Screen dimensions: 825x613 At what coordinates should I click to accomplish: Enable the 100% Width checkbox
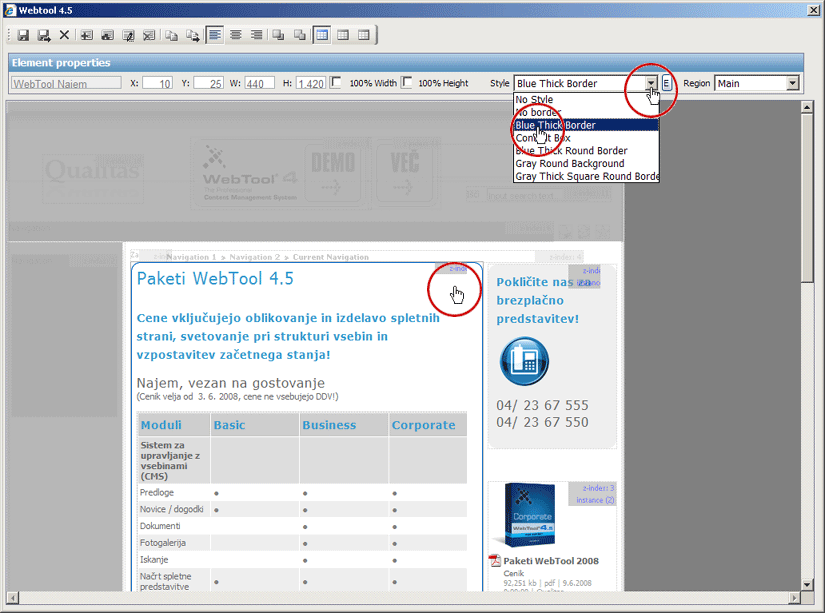click(336, 82)
